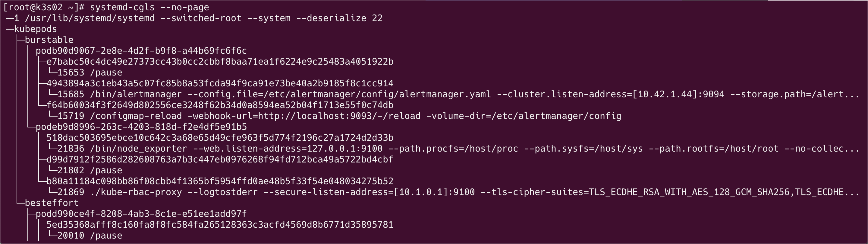Click the 20010 /pause process line
The height and width of the screenshot is (244, 868).
click(90, 236)
